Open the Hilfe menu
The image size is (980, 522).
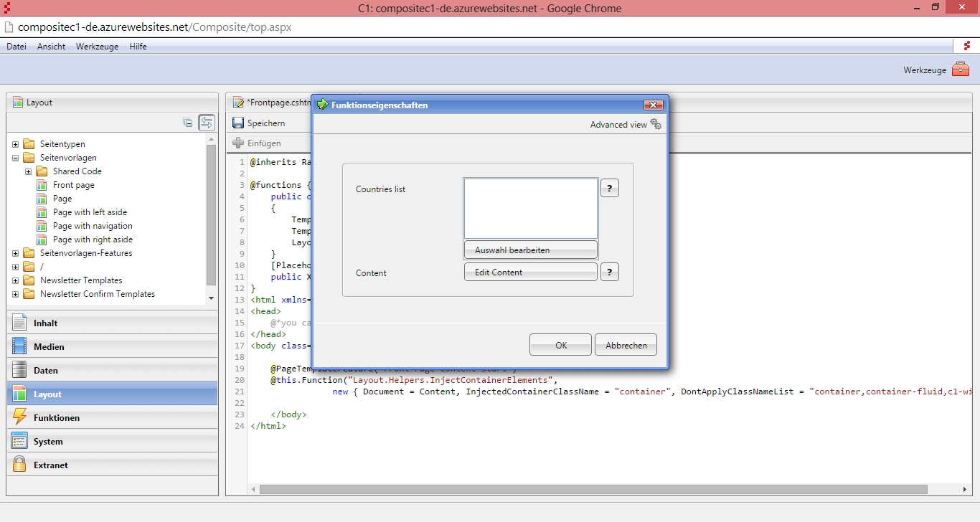tap(138, 47)
